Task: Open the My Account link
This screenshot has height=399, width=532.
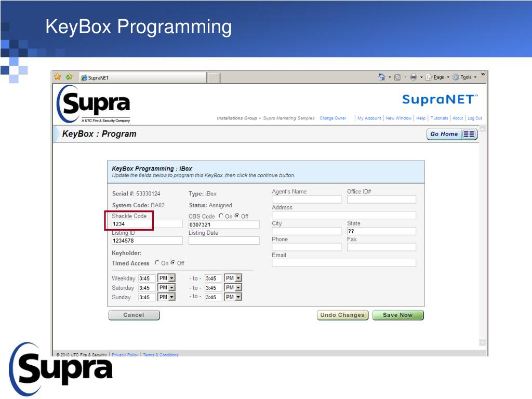Action: [x=369, y=118]
